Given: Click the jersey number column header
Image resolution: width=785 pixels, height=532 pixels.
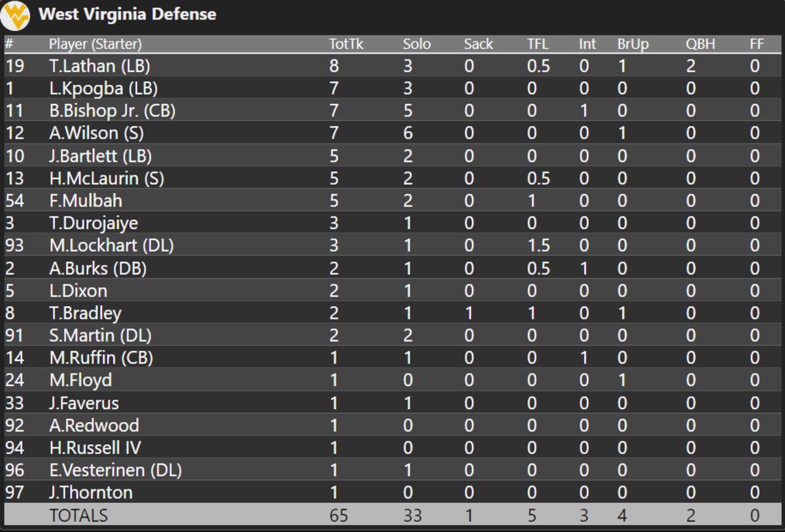Looking at the screenshot, I should 9,44.
